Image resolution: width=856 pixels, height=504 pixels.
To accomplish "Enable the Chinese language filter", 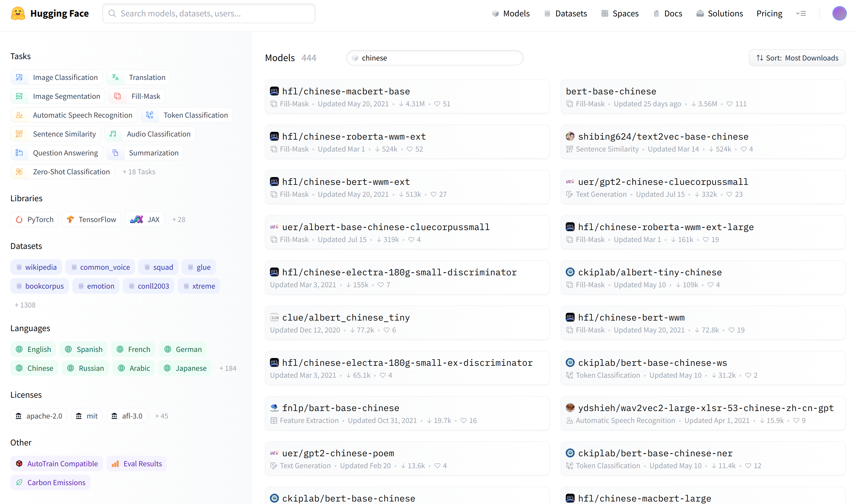I will click(34, 368).
